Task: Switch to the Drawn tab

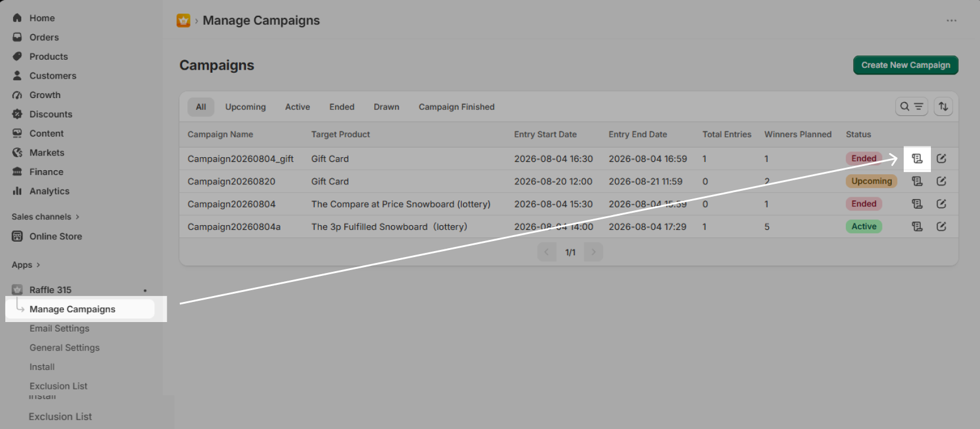Action: pos(386,107)
